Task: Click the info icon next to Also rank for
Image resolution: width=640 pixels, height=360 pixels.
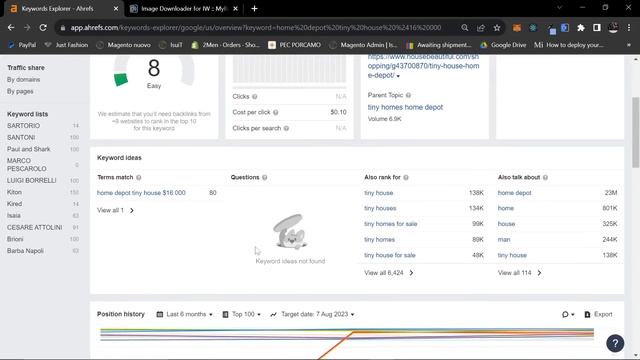Action: click(x=406, y=178)
